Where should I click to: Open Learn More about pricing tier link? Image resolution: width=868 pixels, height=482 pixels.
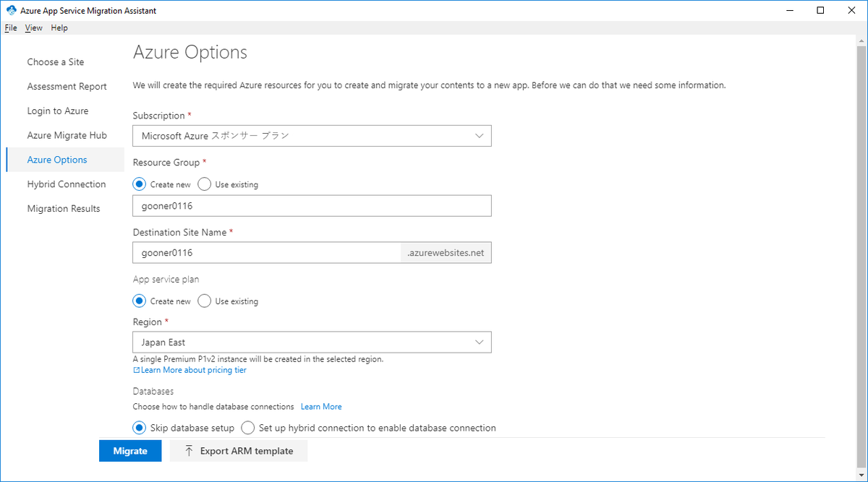tap(193, 370)
